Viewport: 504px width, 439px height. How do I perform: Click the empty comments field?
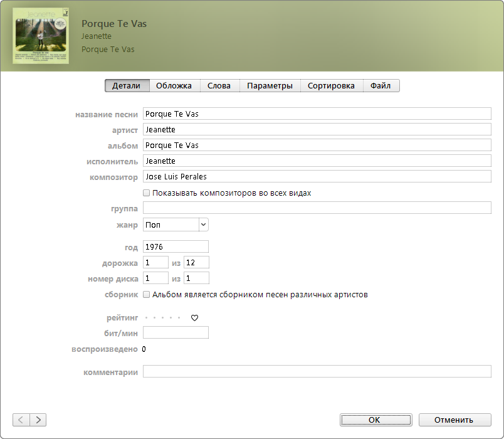pos(317,371)
